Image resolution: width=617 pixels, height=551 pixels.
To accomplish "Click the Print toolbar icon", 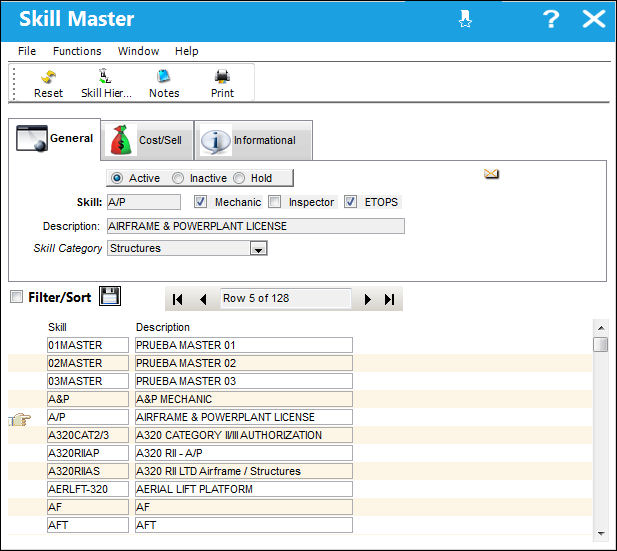I will 222,76.
